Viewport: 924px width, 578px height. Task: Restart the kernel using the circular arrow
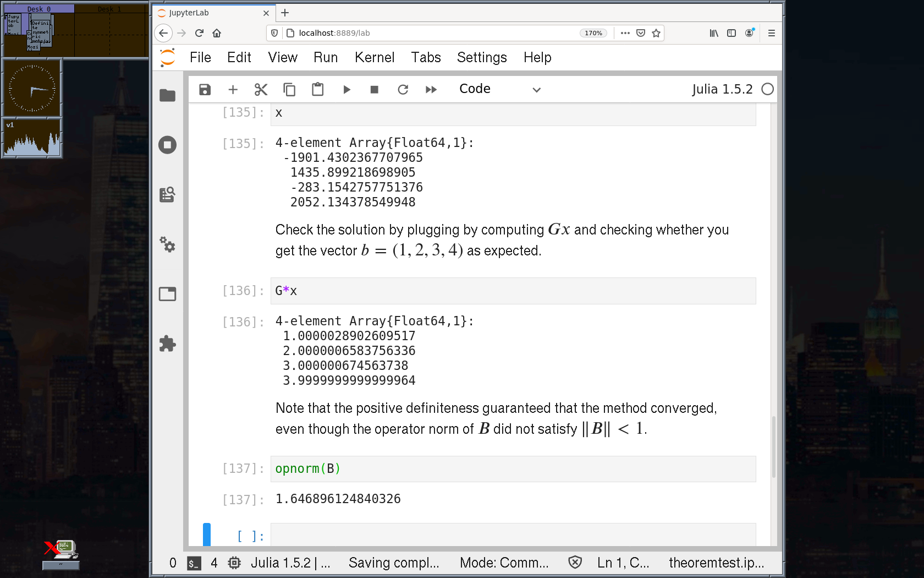click(x=403, y=90)
